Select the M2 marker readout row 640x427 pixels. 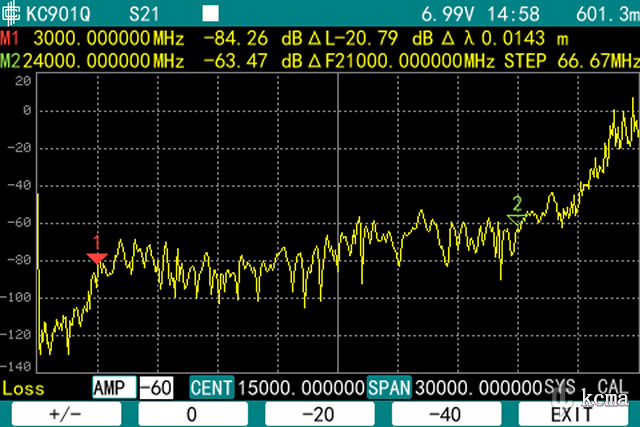point(300,58)
